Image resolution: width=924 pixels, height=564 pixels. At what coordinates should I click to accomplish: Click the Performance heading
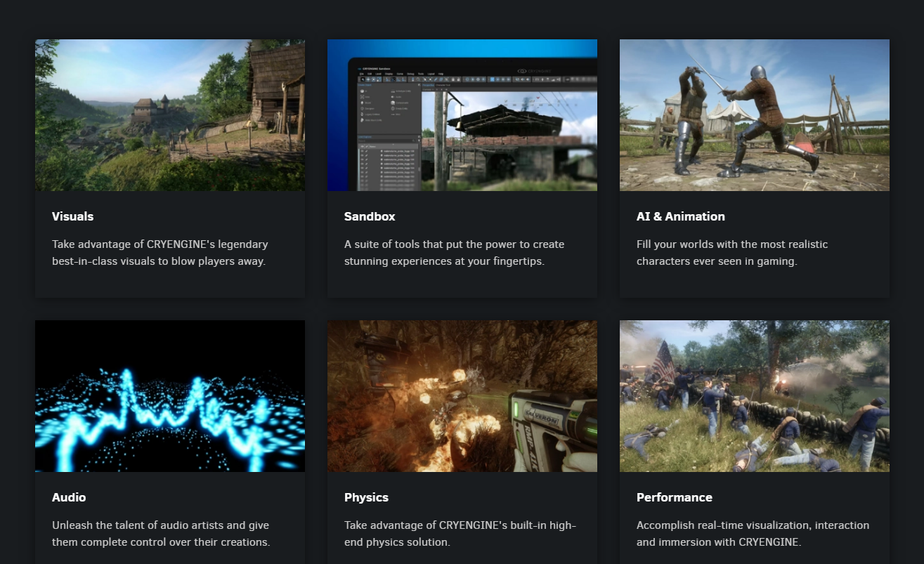click(x=675, y=497)
